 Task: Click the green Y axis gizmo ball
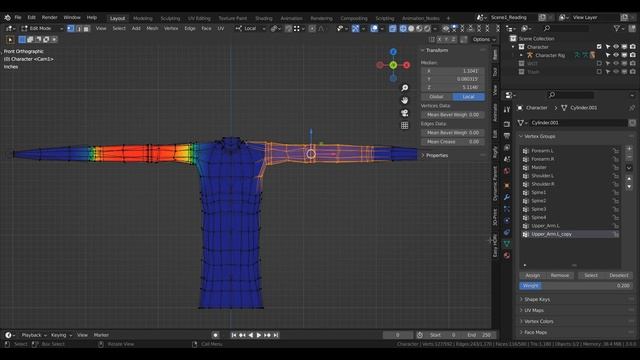(393, 65)
